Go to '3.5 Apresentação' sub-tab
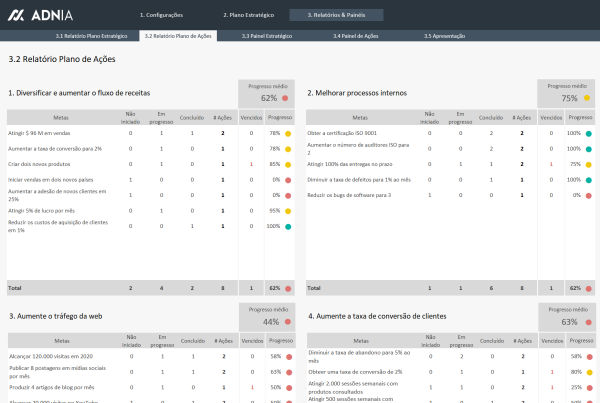The image size is (600, 403). (x=444, y=35)
